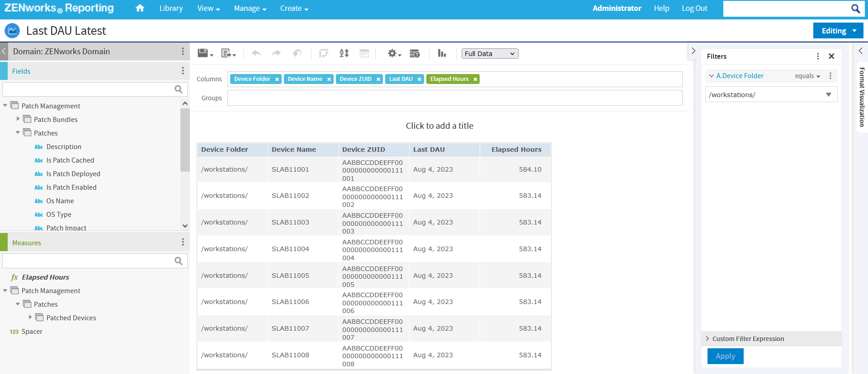The image size is (868, 374).
Task: Remove the Device ZUID column chip
Action: [378, 79]
